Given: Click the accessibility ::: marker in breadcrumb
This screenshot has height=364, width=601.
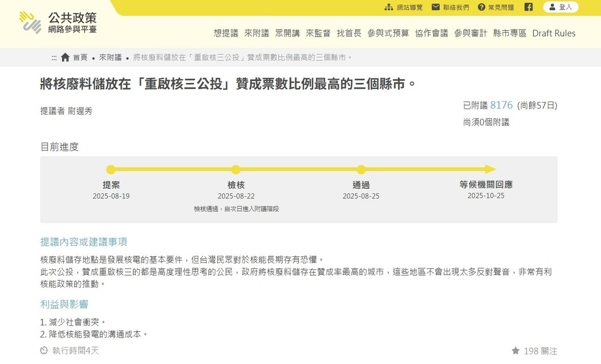Looking at the screenshot, I should pyautogui.click(x=54, y=58).
